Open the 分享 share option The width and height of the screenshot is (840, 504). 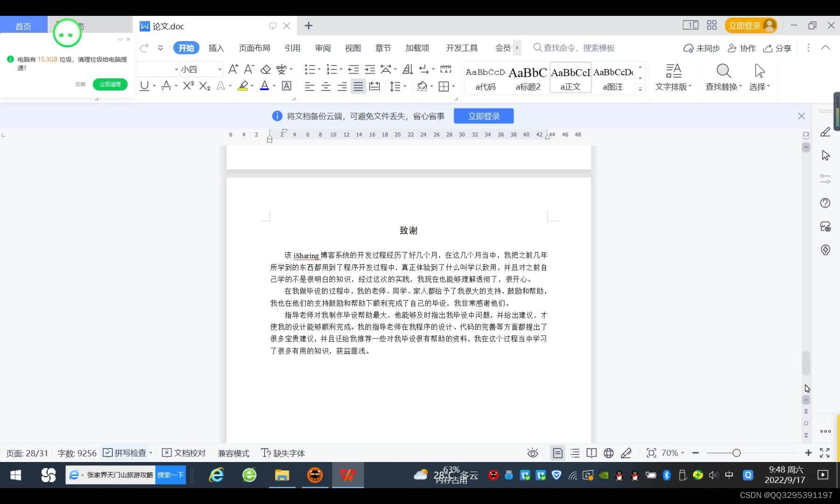click(x=777, y=48)
